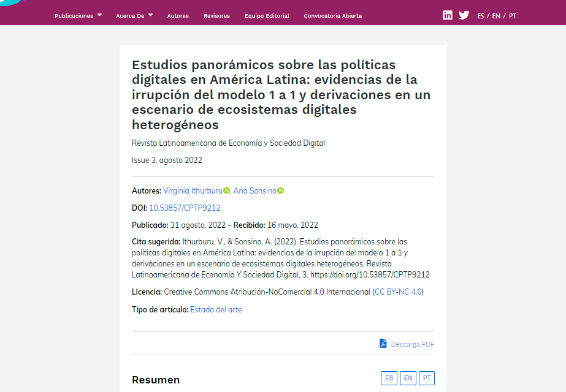
Task: Expand the Acerca De dropdown menu
Action: 134,16
